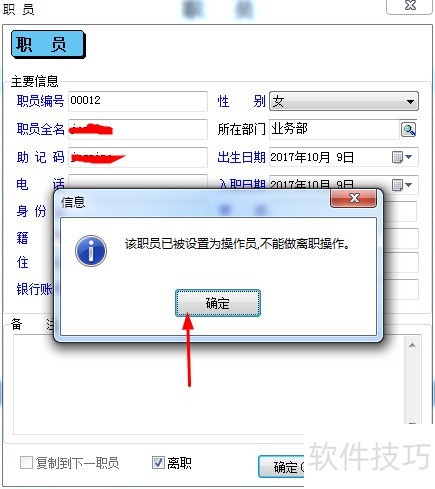This screenshot has height=489, width=435.
Task: Enable 复制到下一职员 checkbox
Action: click(26, 463)
